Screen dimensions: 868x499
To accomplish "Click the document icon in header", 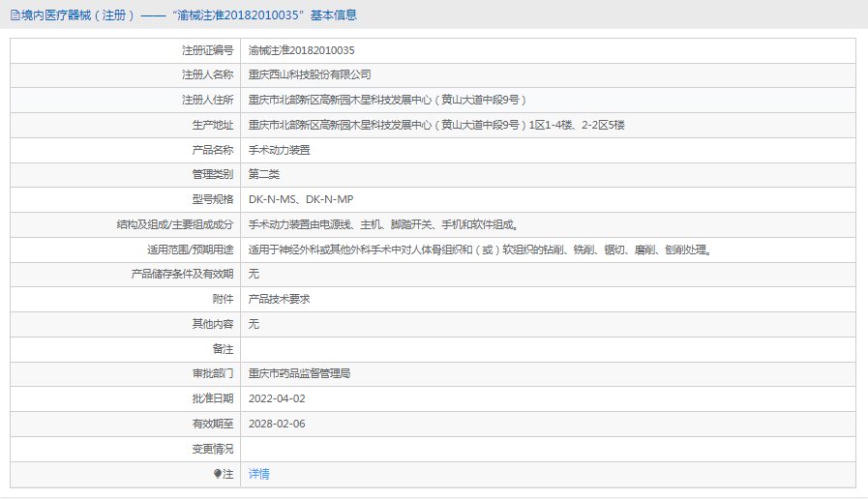I will pos(15,15).
